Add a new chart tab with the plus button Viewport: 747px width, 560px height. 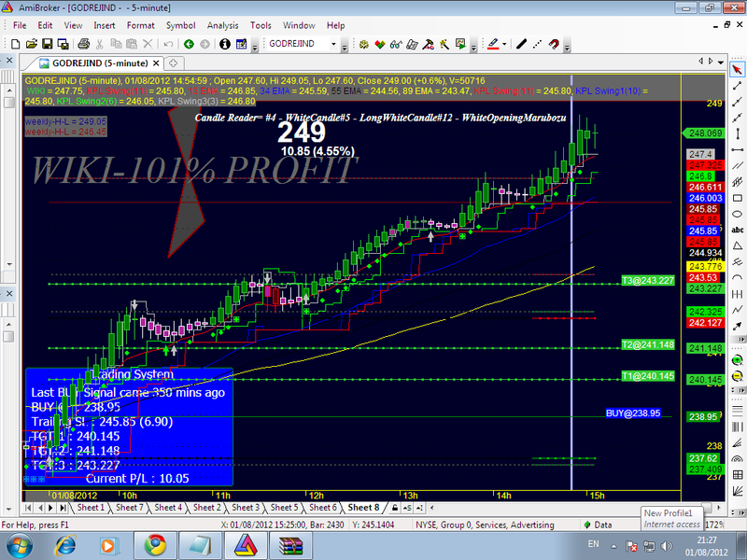[174, 63]
